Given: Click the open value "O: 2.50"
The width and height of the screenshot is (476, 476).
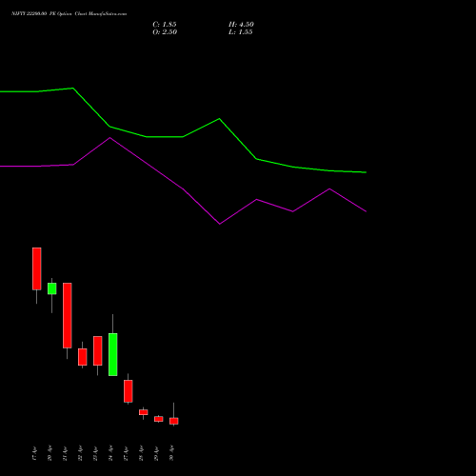Looking at the screenshot, I should 165,32.
